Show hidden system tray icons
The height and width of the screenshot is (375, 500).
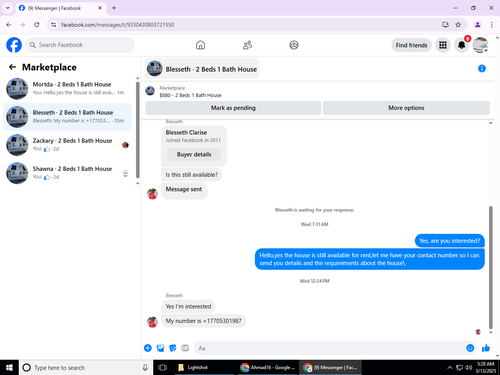tap(450, 367)
